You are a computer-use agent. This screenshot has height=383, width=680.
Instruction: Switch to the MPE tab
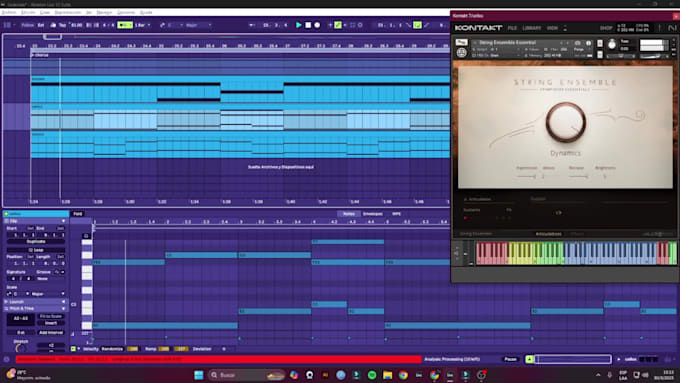(396, 214)
